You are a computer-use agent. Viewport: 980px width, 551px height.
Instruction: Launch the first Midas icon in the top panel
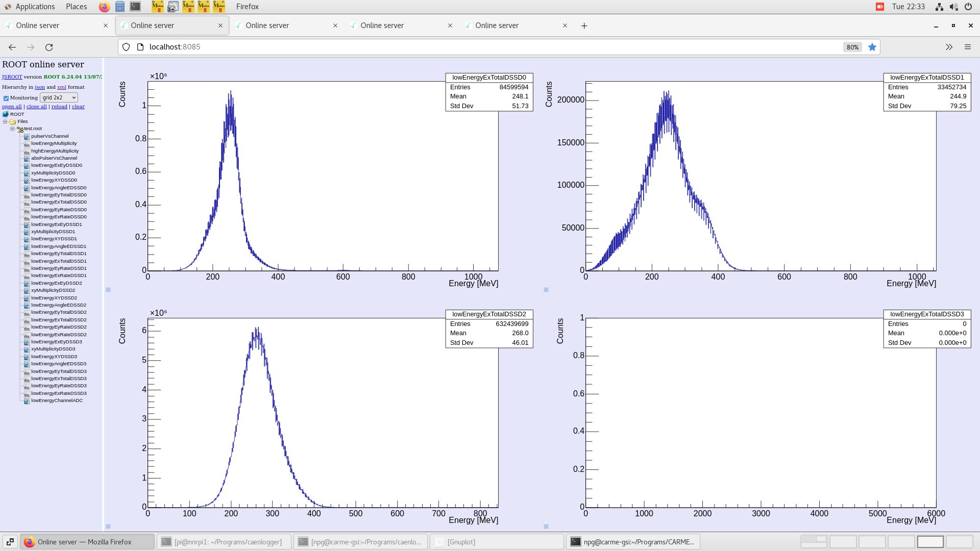click(158, 7)
